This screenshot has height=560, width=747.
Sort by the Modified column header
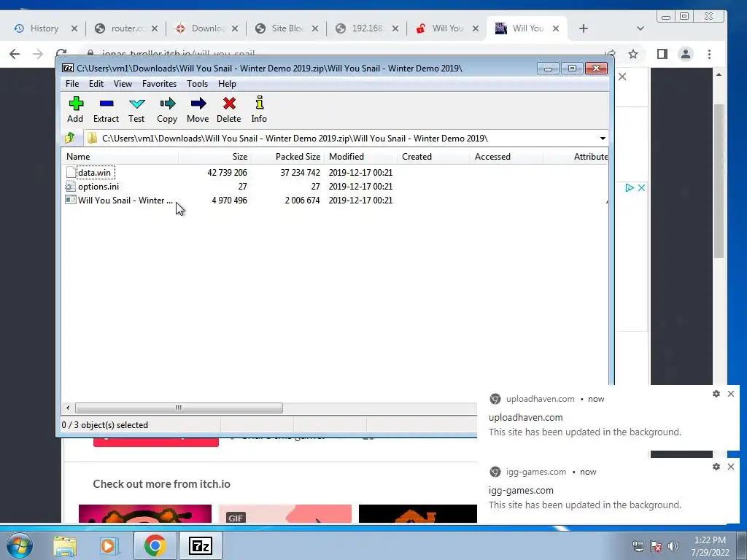[360, 157]
